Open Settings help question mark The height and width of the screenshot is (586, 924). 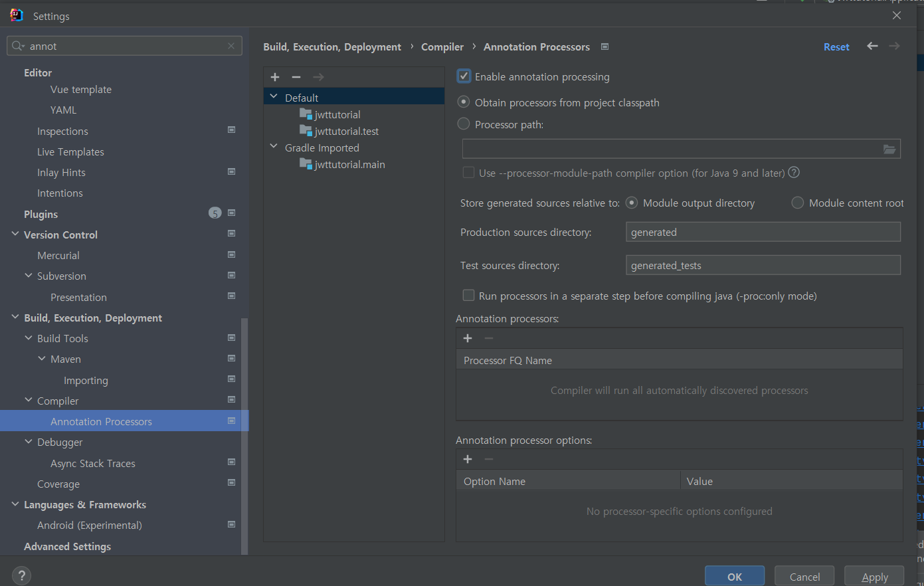coord(21,575)
